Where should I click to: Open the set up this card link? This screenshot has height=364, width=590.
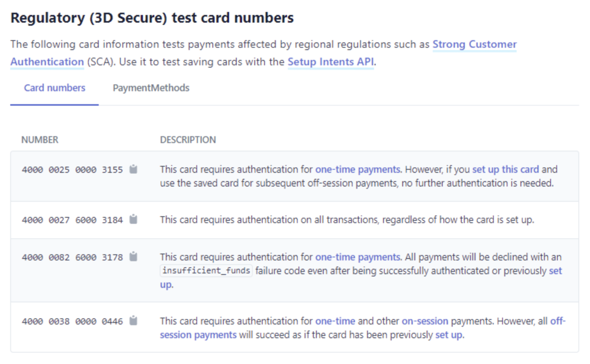(x=505, y=170)
